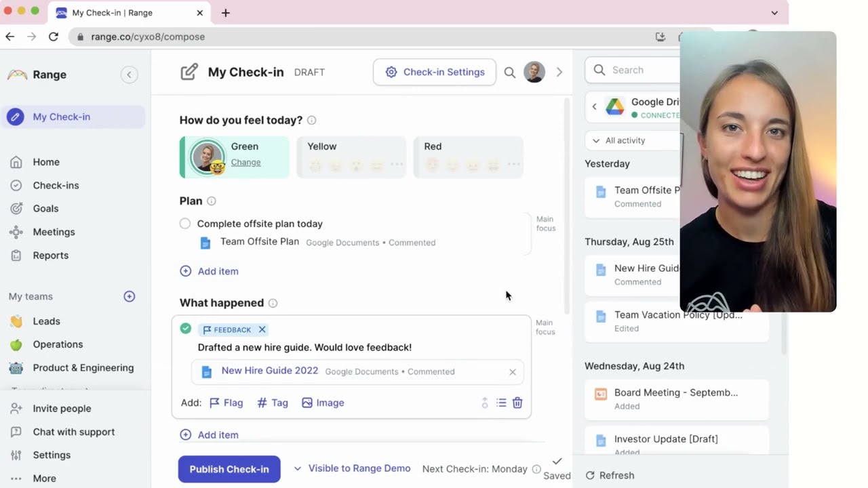Screen dimensions: 868x488
Task: Add a Flag to the item
Action: tap(226, 403)
